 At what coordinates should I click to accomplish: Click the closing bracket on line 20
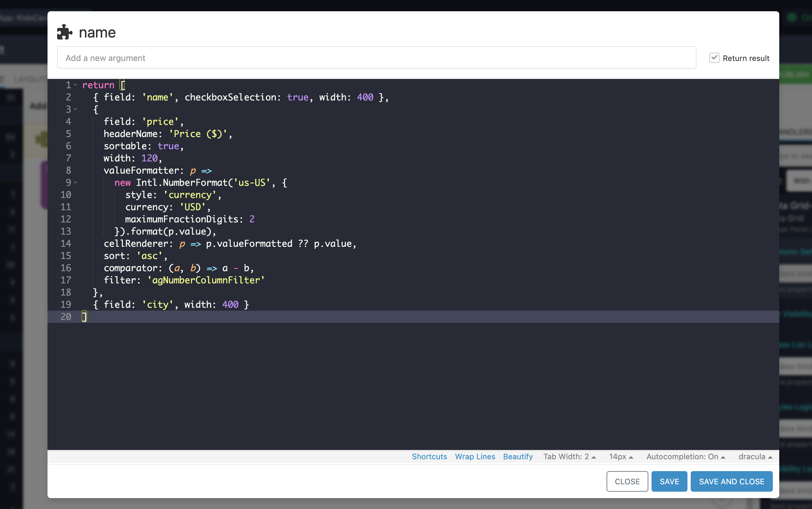point(84,317)
